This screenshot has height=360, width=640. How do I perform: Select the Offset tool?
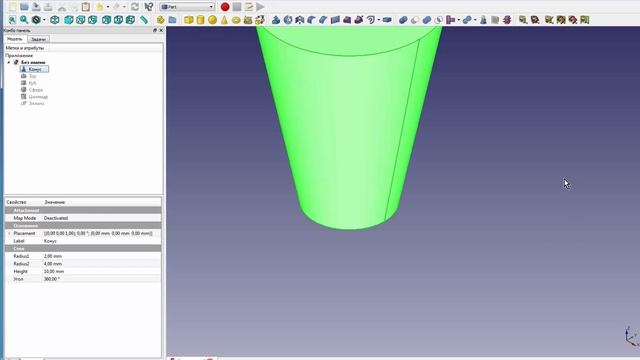pos(371,20)
